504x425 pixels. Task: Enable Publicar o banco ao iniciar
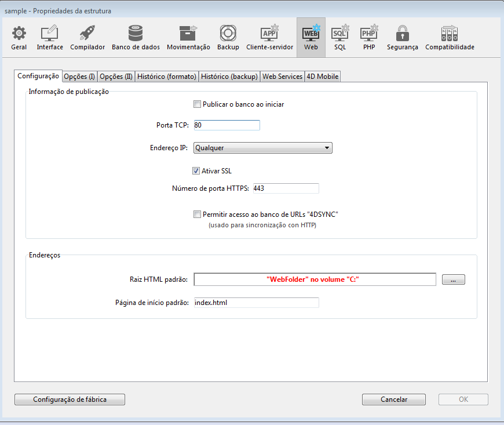click(198, 104)
